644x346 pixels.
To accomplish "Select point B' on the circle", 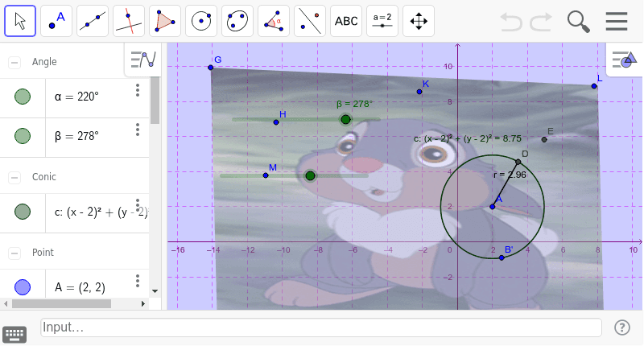I will coord(502,257).
